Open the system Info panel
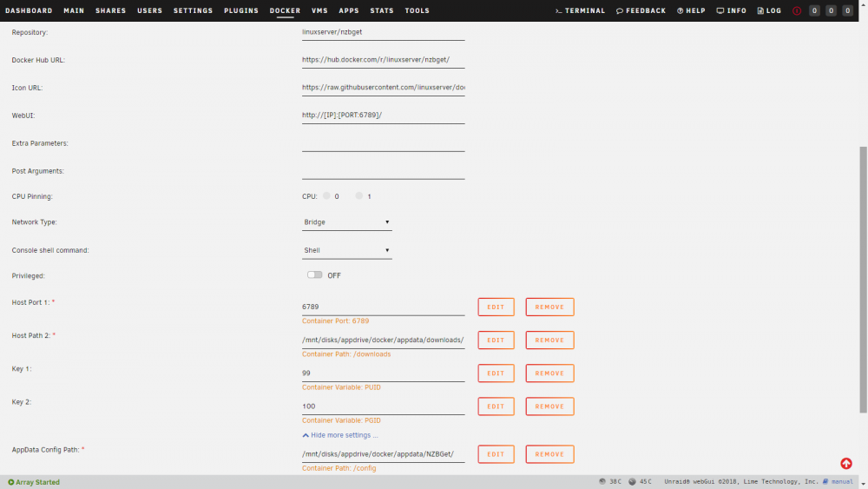Screen dimensions: 868x489 [731, 10]
